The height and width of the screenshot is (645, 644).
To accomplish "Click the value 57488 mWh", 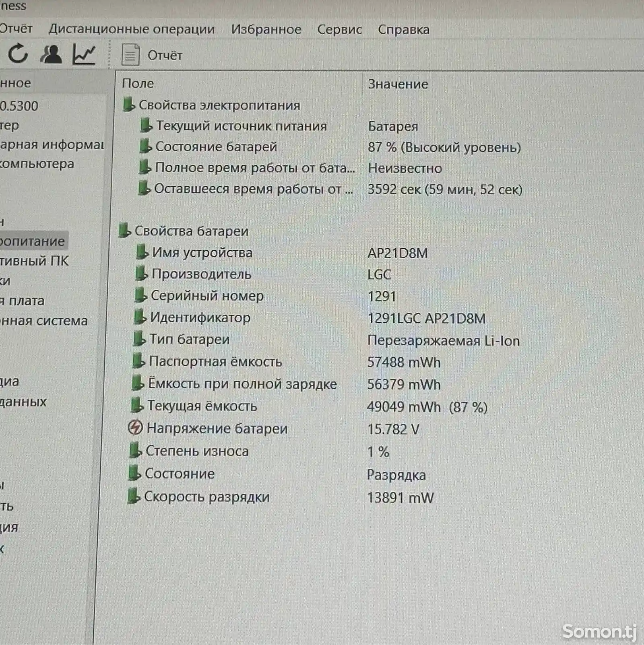I will click(x=404, y=363).
